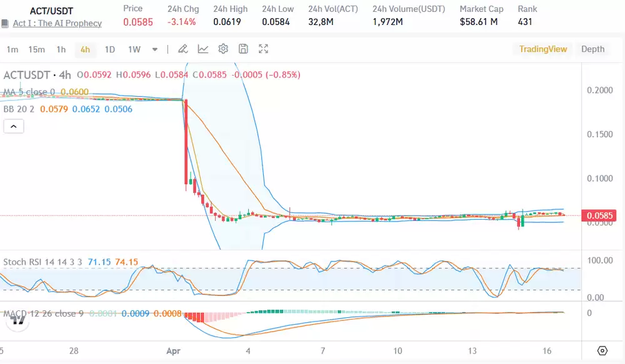The width and height of the screenshot is (625, 364).
Task: Click the book icon beside Act I
Action: click(x=5, y=24)
